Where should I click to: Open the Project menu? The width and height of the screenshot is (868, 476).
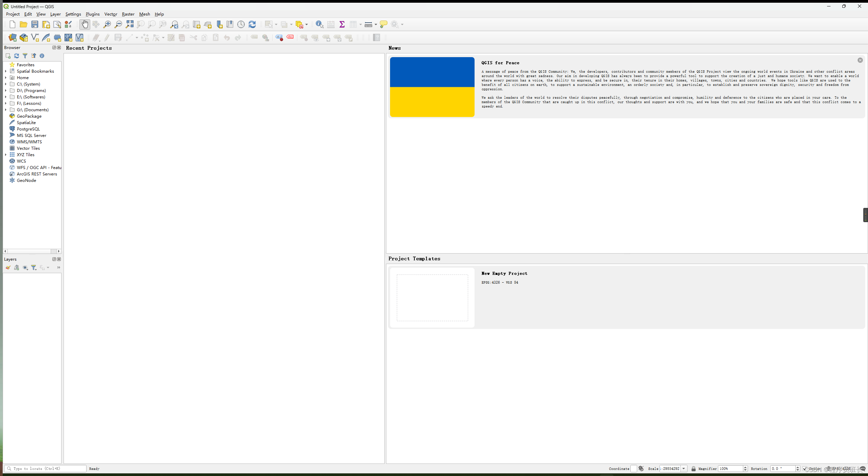(x=13, y=14)
